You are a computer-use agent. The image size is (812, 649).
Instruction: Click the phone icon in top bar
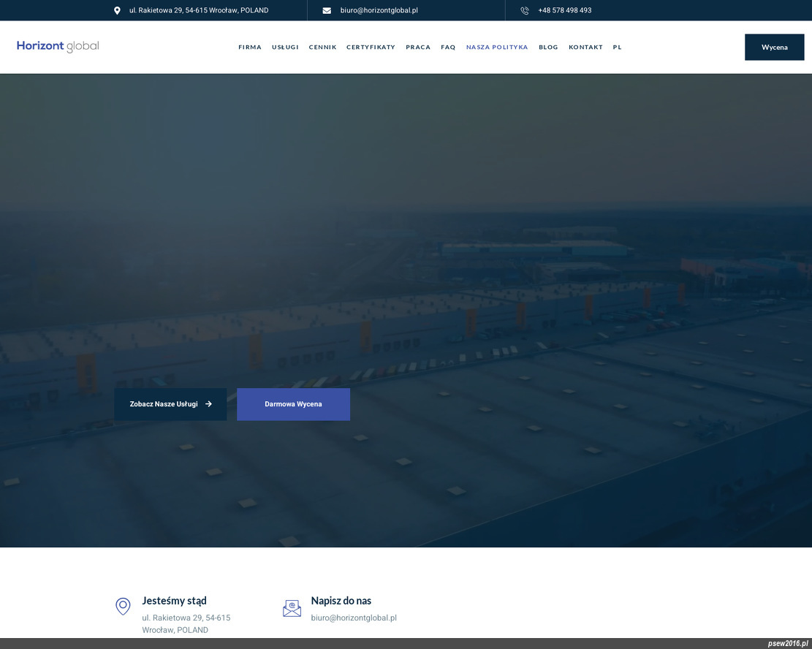tap(525, 10)
